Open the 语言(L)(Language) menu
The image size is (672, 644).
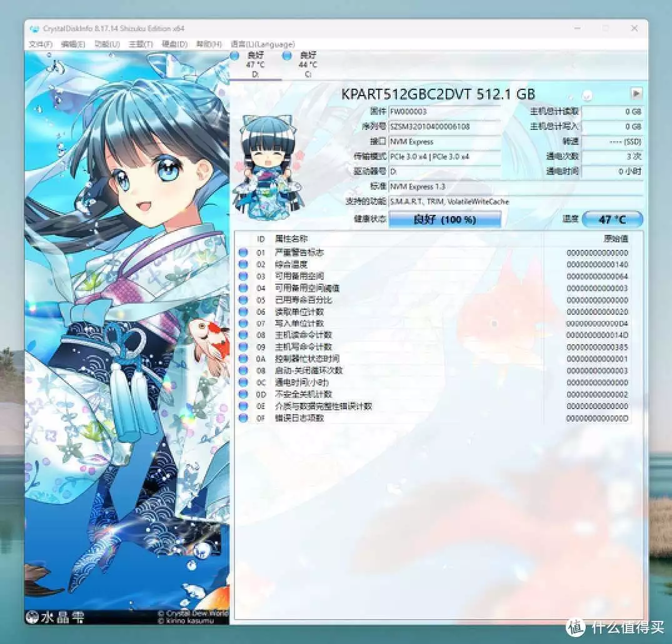click(263, 44)
